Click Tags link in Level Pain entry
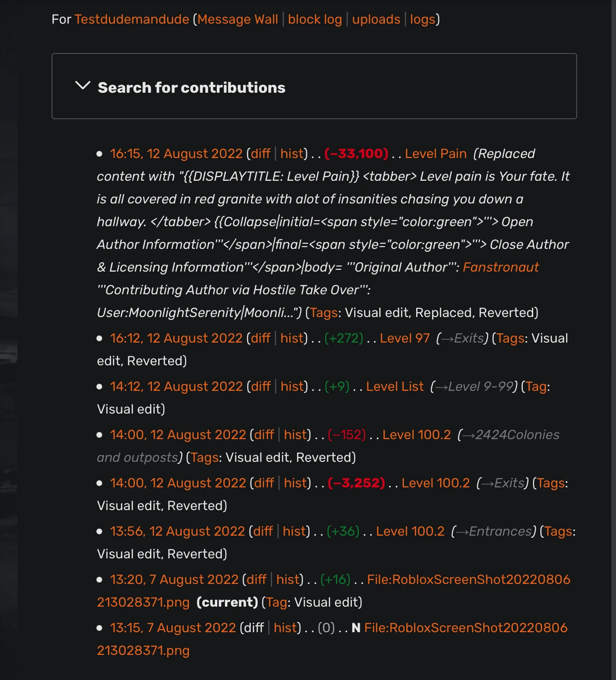 click(324, 313)
